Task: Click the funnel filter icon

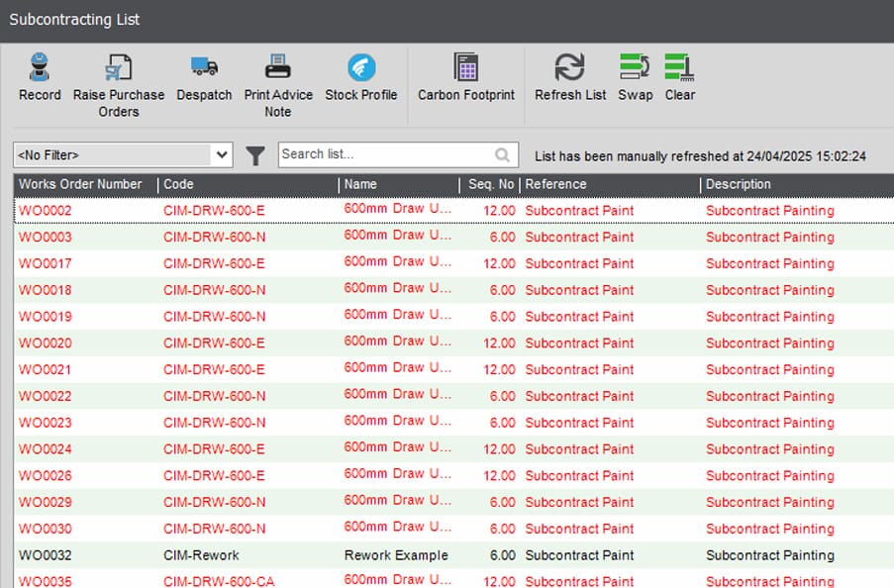Action: click(x=255, y=155)
